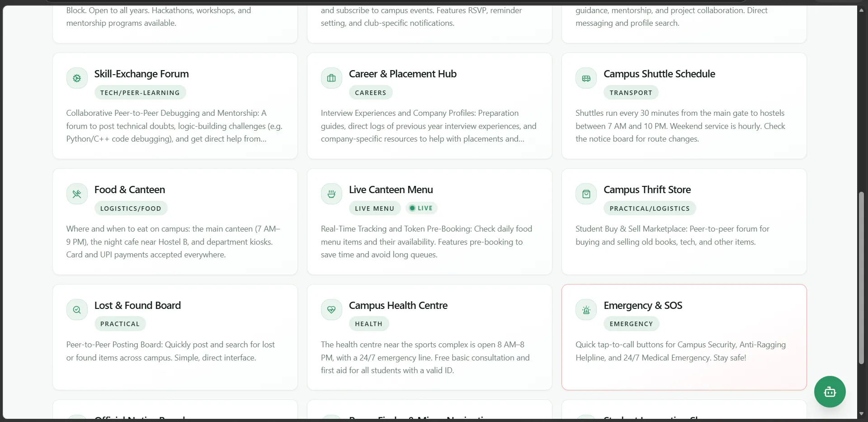Open the Skill-Exchange Forum card title
Viewport: 868px width, 422px height.
pos(142,74)
